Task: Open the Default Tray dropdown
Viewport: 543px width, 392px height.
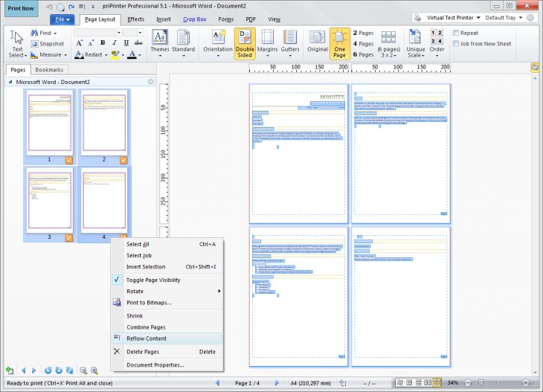Action: pos(521,18)
